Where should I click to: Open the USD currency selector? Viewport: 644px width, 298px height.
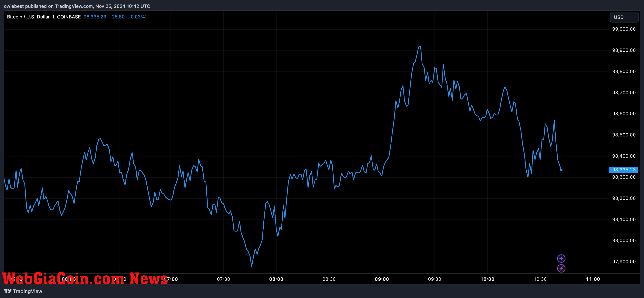pyautogui.click(x=624, y=17)
